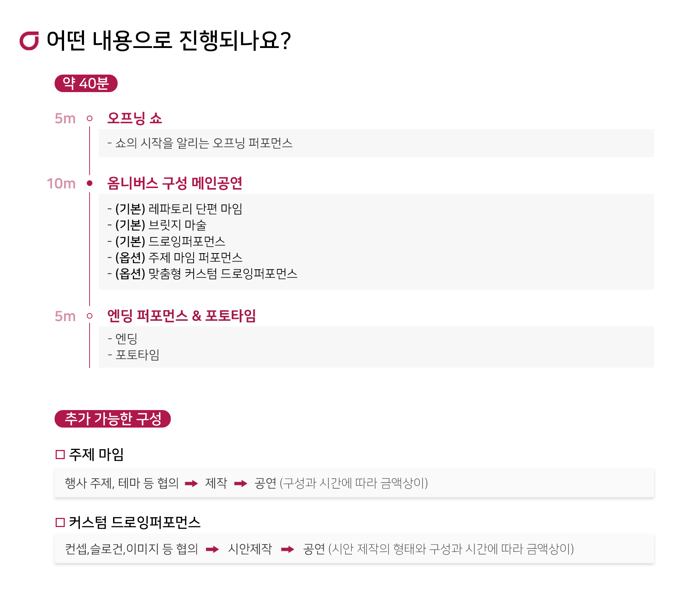
Task: Check the 주제 마임 square box
Action: [x=60, y=455]
